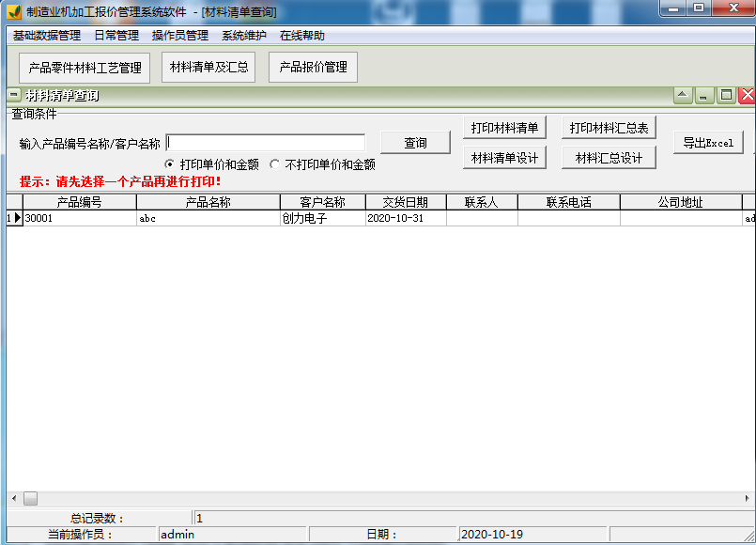Maximize the 材料清单查询 inner window
The width and height of the screenshot is (756, 545).
coord(726,96)
